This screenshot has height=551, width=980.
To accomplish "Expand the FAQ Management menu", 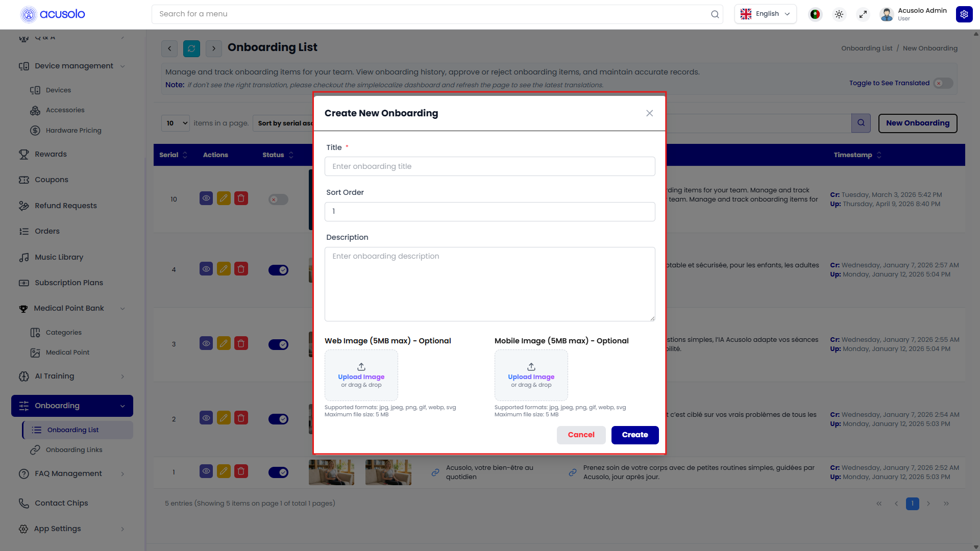I will point(72,473).
